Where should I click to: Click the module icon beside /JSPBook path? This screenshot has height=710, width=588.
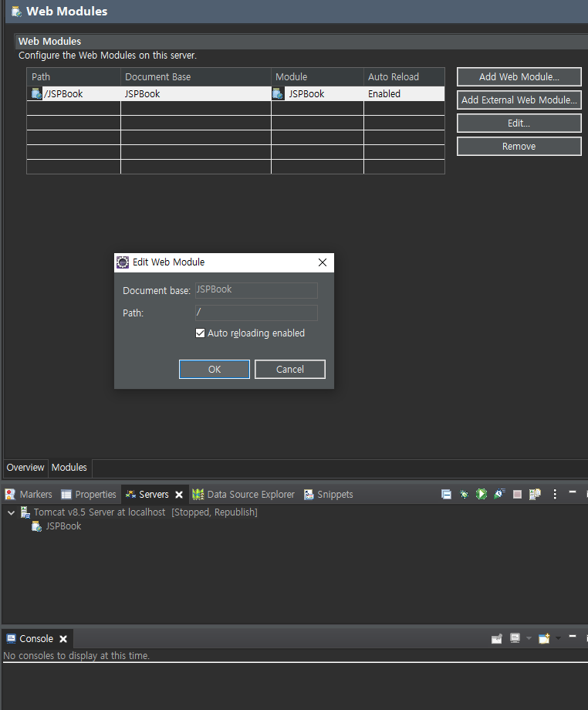tap(36, 93)
